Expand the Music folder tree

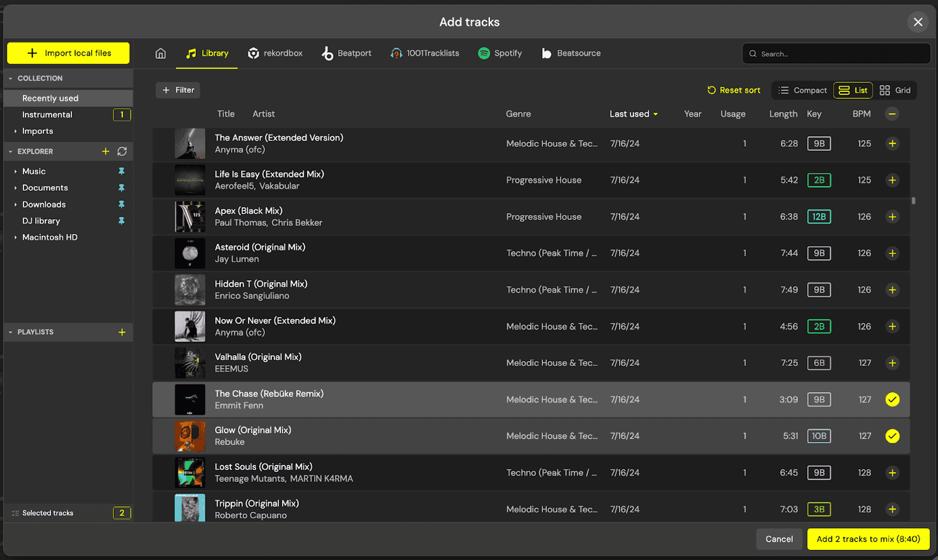(x=15, y=172)
